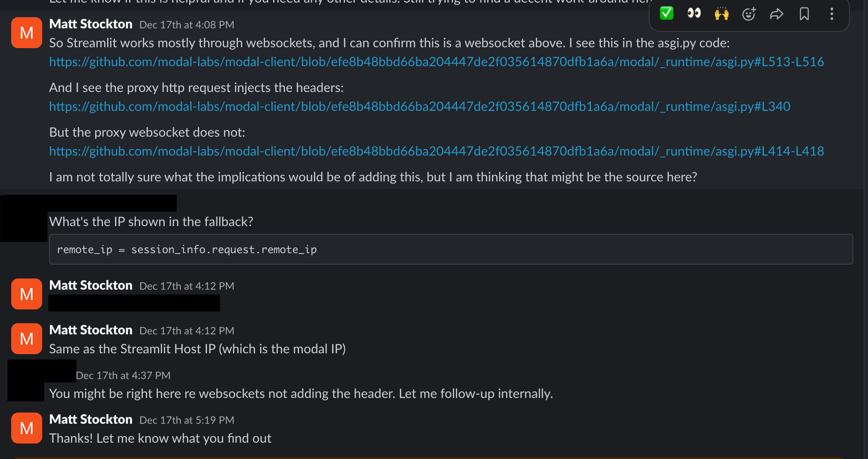Open the more actions three-dot menu

(831, 14)
